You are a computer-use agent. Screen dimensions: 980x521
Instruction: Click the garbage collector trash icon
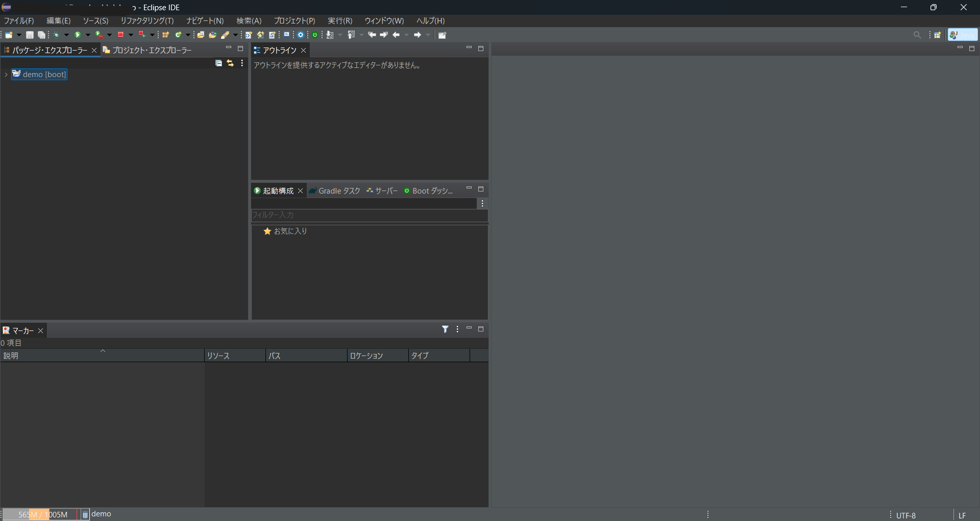click(x=85, y=514)
